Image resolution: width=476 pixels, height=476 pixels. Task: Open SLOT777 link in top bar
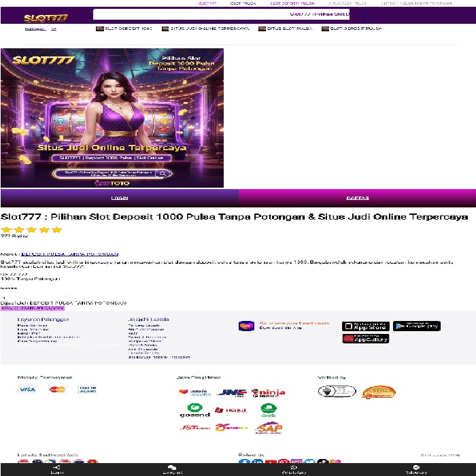[207, 3]
